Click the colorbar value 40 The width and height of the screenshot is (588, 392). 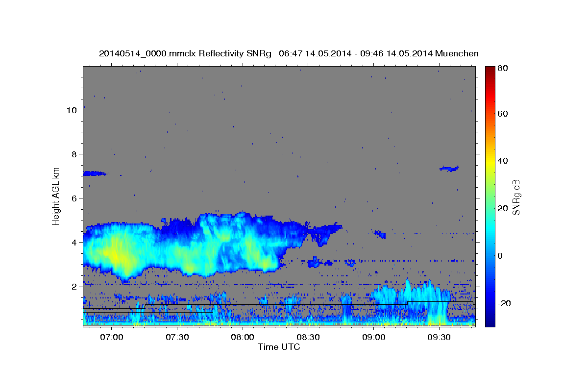click(502, 161)
